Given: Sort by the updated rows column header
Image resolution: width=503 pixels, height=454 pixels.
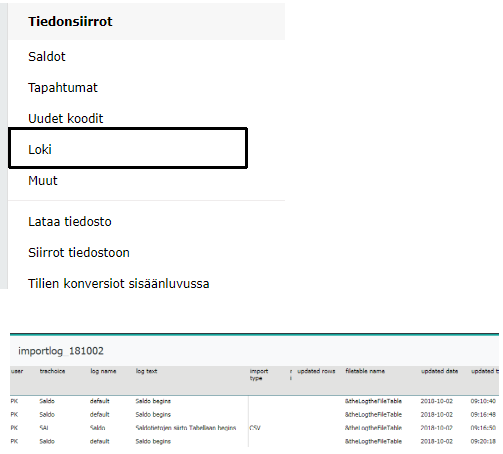Looking at the screenshot, I should pos(316,371).
